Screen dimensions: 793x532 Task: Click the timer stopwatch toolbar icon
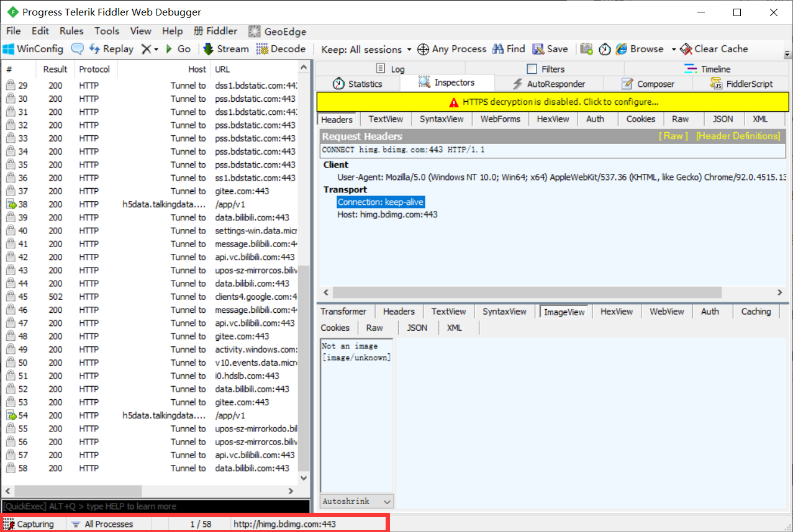point(605,49)
